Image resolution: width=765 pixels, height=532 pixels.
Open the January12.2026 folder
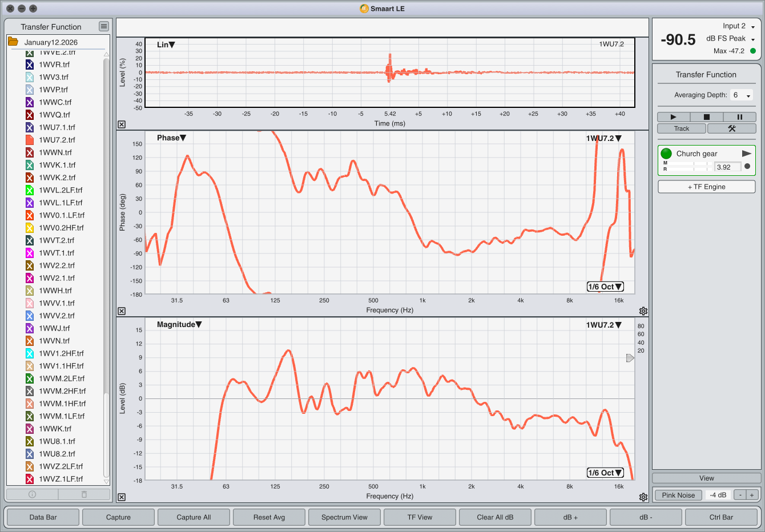tap(13, 42)
